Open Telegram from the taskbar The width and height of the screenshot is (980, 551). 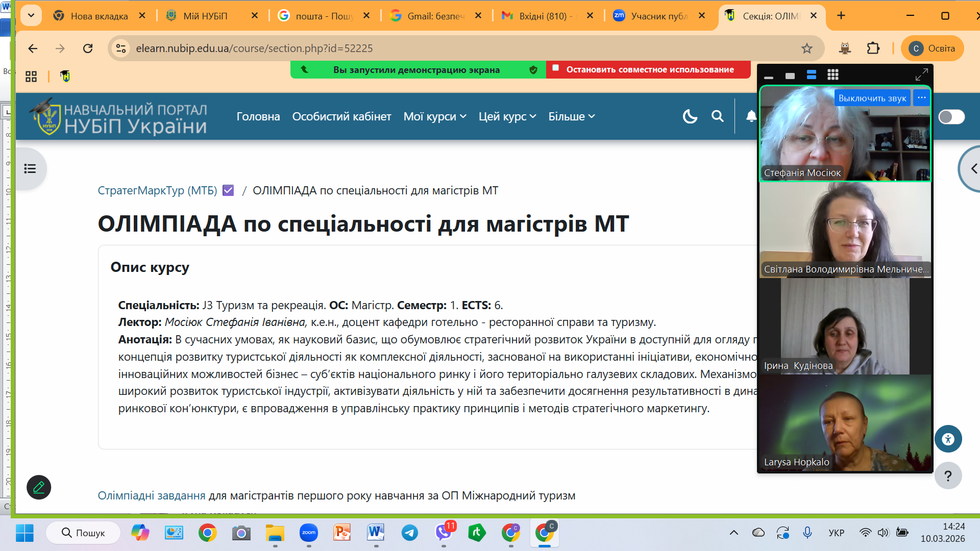(x=409, y=533)
